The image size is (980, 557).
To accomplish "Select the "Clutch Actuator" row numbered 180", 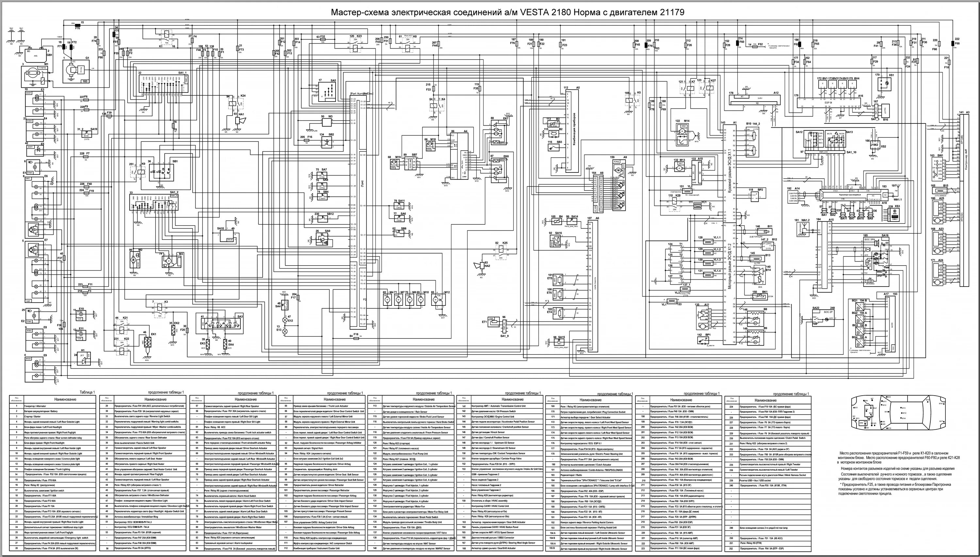I will tap(589, 465).
